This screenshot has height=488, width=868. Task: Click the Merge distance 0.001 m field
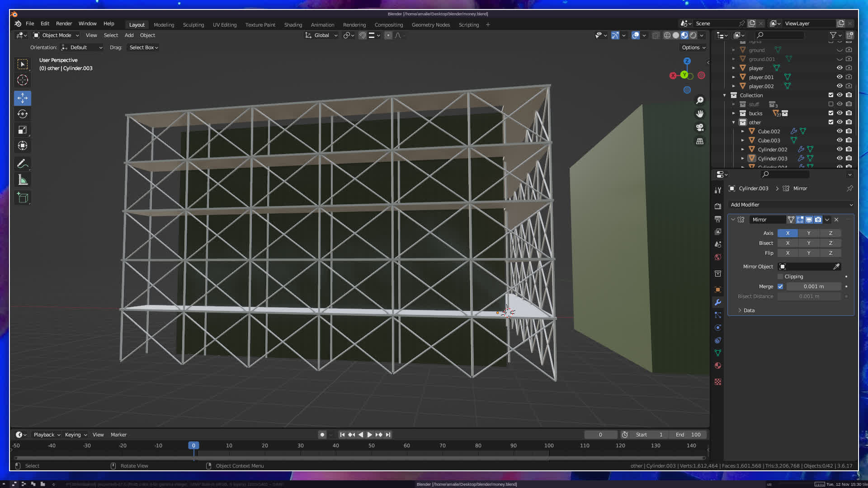click(x=813, y=286)
